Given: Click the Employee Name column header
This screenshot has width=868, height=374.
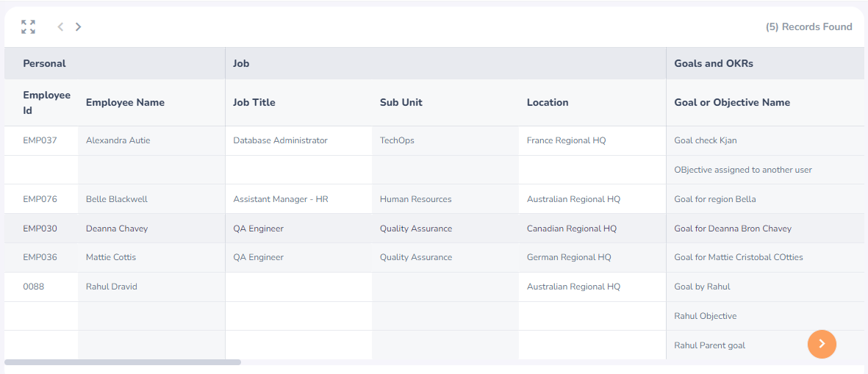Looking at the screenshot, I should click(x=125, y=102).
